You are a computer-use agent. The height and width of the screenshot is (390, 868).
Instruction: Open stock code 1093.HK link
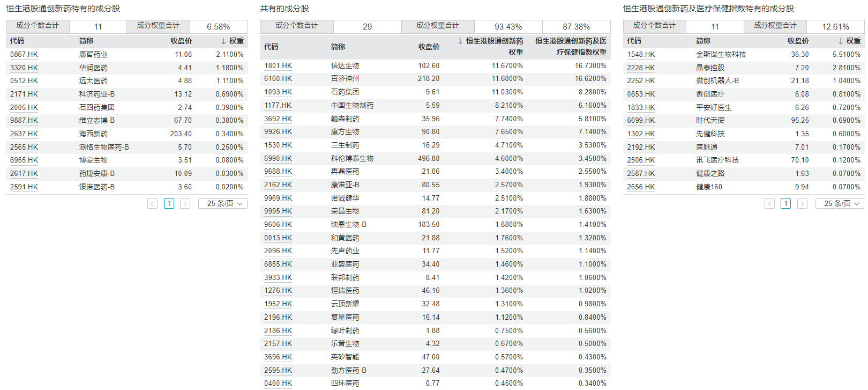[x=278, y=92]
